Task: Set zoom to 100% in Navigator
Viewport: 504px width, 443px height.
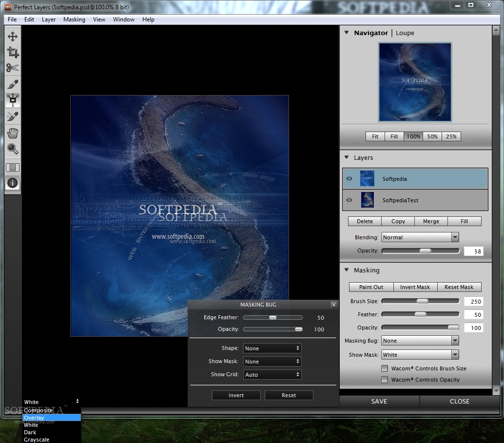Action: coord(413,136)
